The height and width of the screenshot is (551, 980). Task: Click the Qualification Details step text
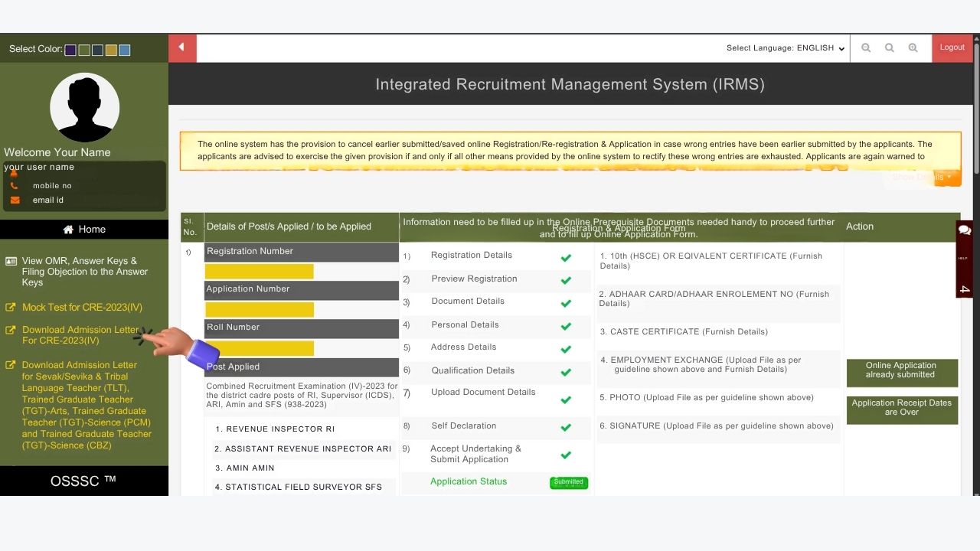pos(472,371)
